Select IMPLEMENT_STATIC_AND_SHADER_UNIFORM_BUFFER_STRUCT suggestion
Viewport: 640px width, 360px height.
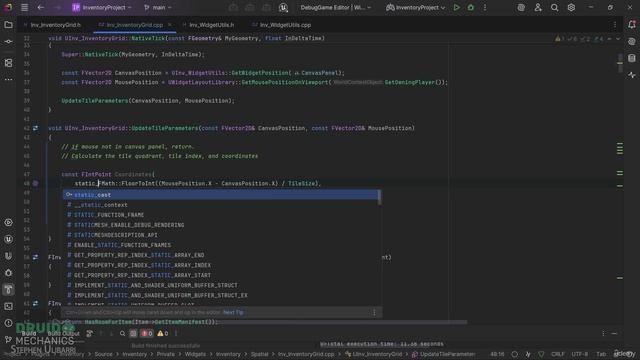click(220, 285)
